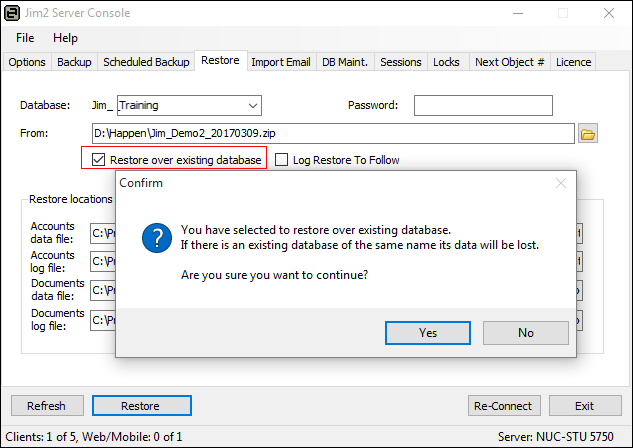The width and height of the screenshot is (633, 448).
Task: Click the 'Restore locations' group label
Action: click(x=71, y=199)
